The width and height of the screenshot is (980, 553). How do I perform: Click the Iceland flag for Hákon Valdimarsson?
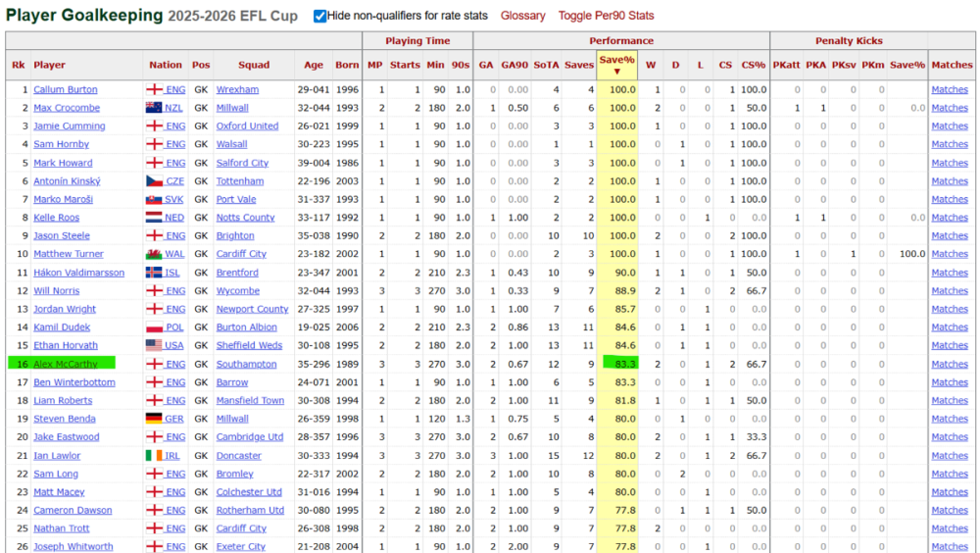[x=154, y=273]
